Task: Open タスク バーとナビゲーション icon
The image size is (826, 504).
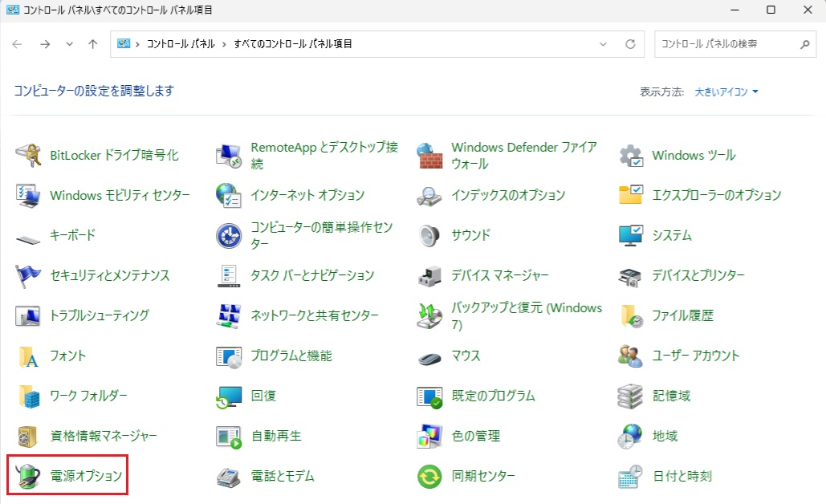Action: (229, 275)
